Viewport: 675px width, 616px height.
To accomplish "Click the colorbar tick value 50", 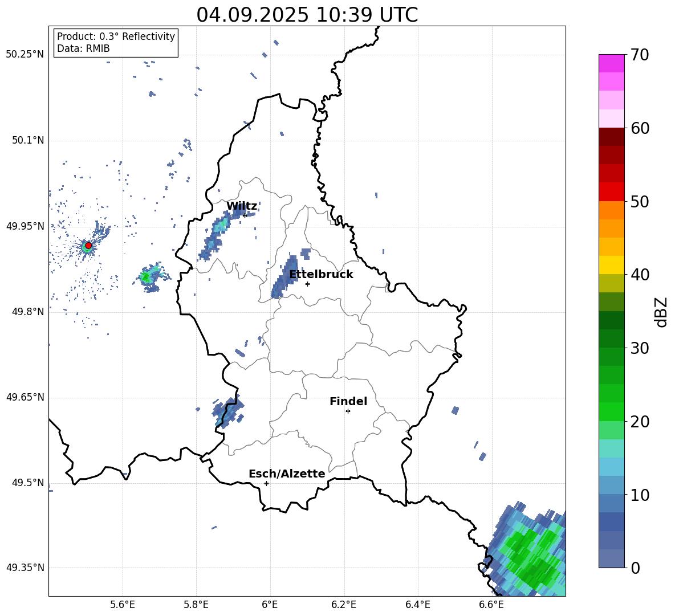I will (640, 202).
